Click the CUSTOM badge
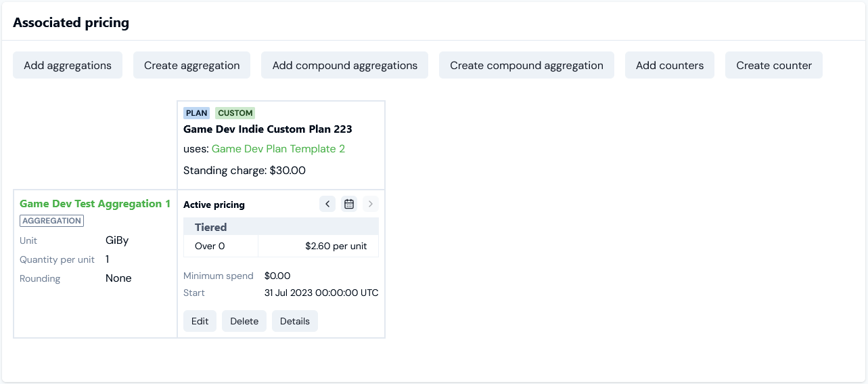Viewport: 868px width, 384px height. pos(235,113)
